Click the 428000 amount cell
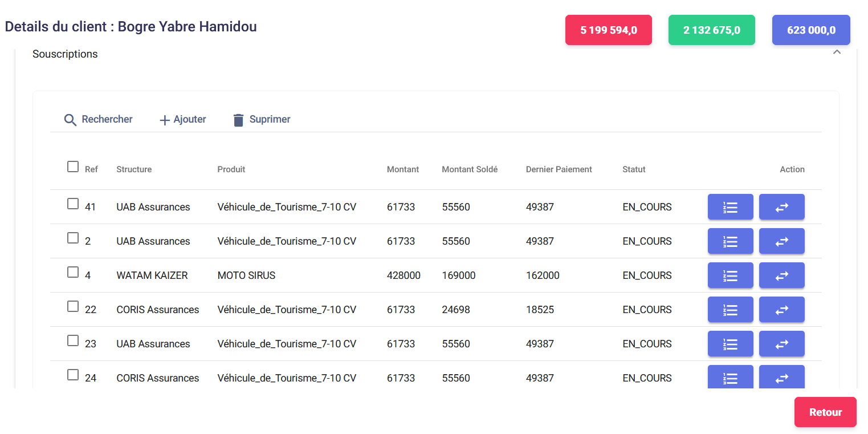868x434 pixels. click(404, 275)
